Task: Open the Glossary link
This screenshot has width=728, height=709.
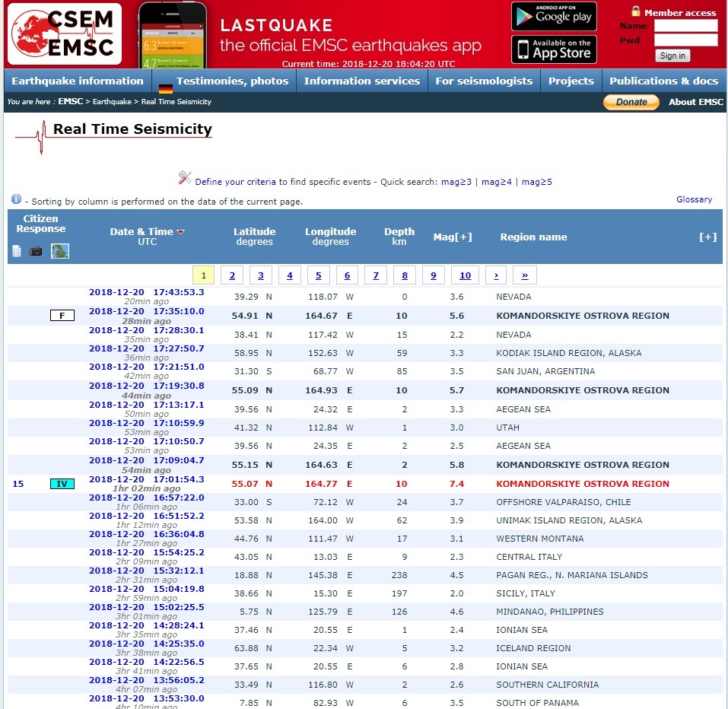Action: coord(694,199)
